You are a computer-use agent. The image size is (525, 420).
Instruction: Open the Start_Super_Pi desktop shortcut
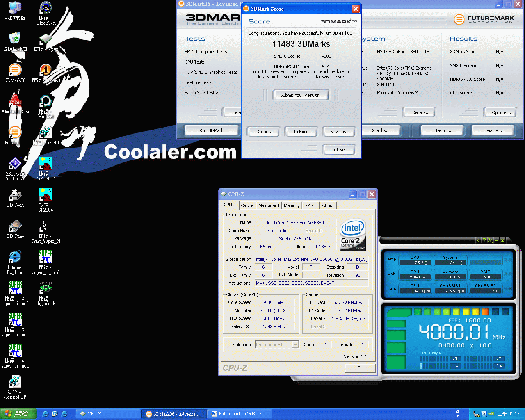(46, 231)
